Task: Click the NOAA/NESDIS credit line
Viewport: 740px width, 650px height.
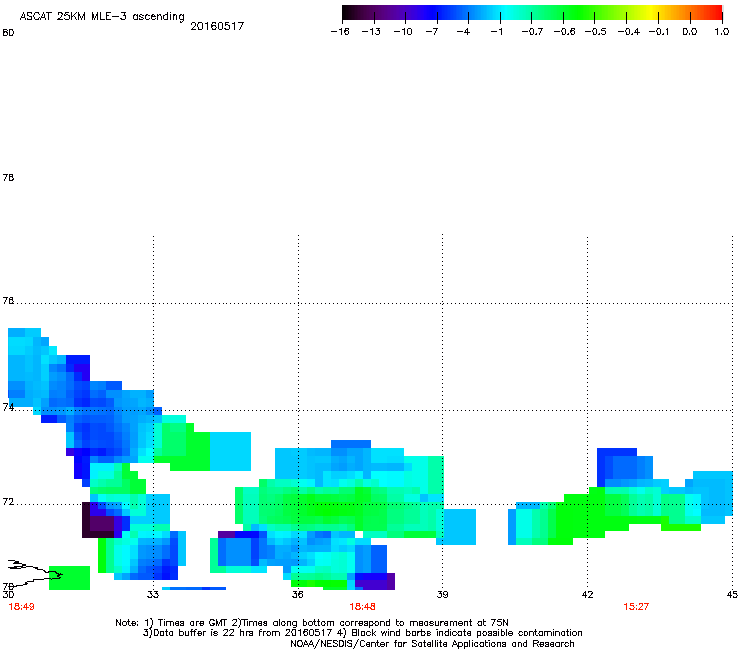Action: pos(432,644)
